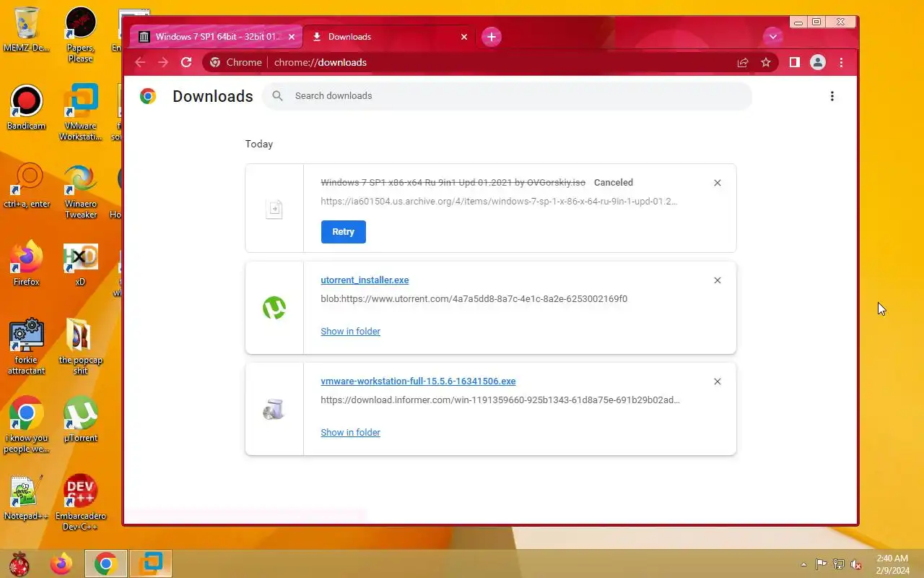Click the Chrome logo beside Downloads

point(148,96)
